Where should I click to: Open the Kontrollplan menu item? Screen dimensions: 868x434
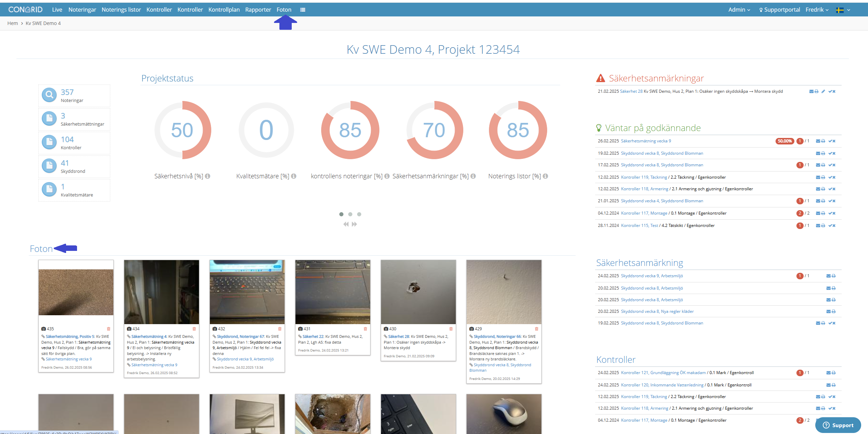click(224, 10)
